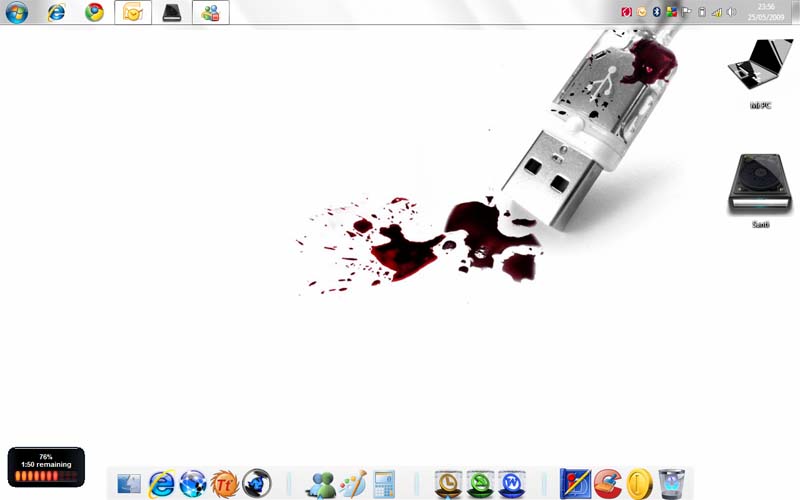Click the colorful squares tray icon

click(x=671, y=12)
